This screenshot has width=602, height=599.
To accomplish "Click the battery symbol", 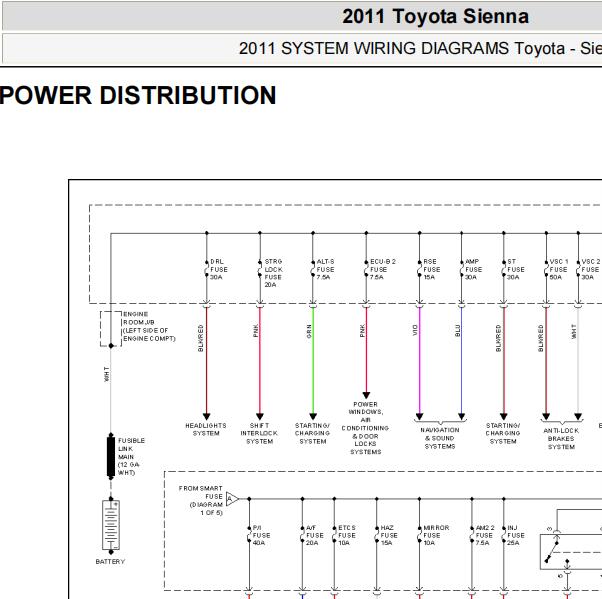I will 111,525.
